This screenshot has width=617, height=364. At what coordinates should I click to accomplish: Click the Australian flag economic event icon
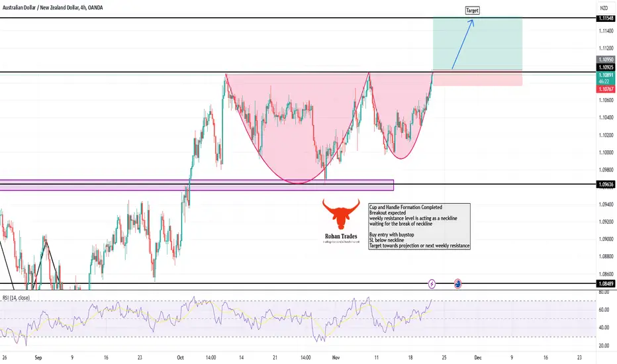[457, 284]
